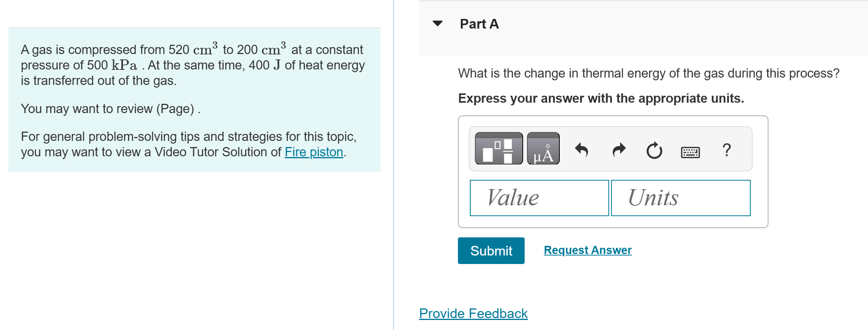868x330 pixels.
Task: Open the Provide Feedback link
Action: (x=473, y=313)
